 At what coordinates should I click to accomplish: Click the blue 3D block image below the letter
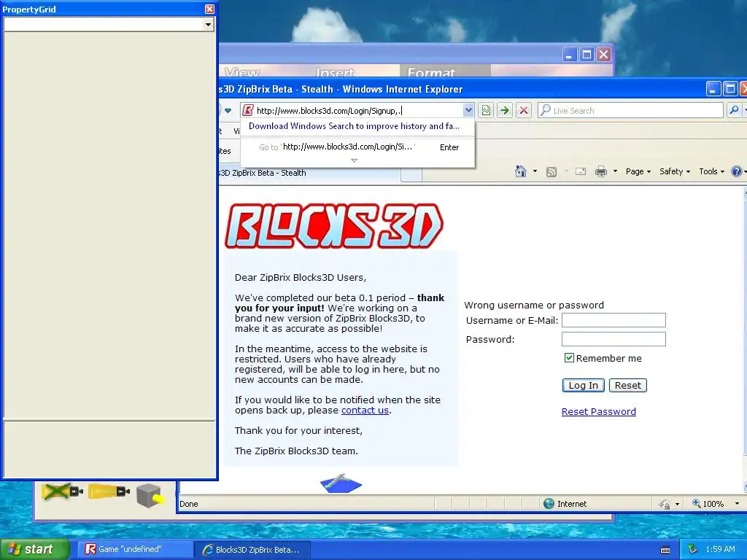341,483
